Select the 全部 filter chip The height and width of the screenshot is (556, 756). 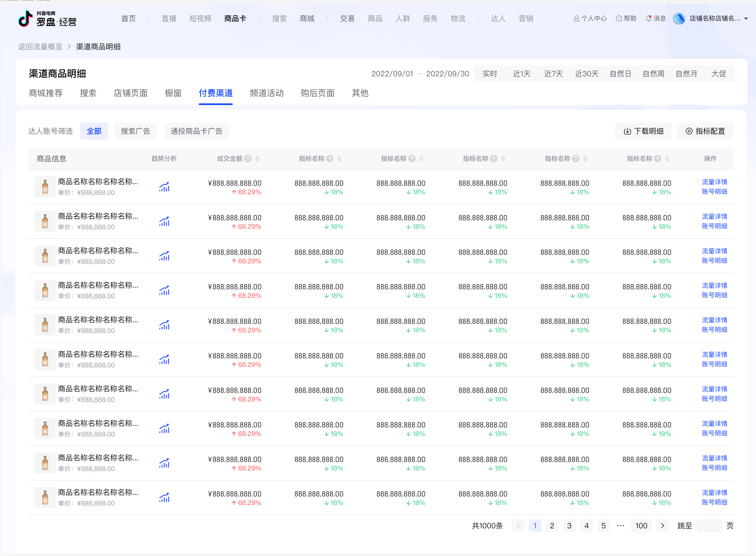pyautogui.click(x=94, y=131)
